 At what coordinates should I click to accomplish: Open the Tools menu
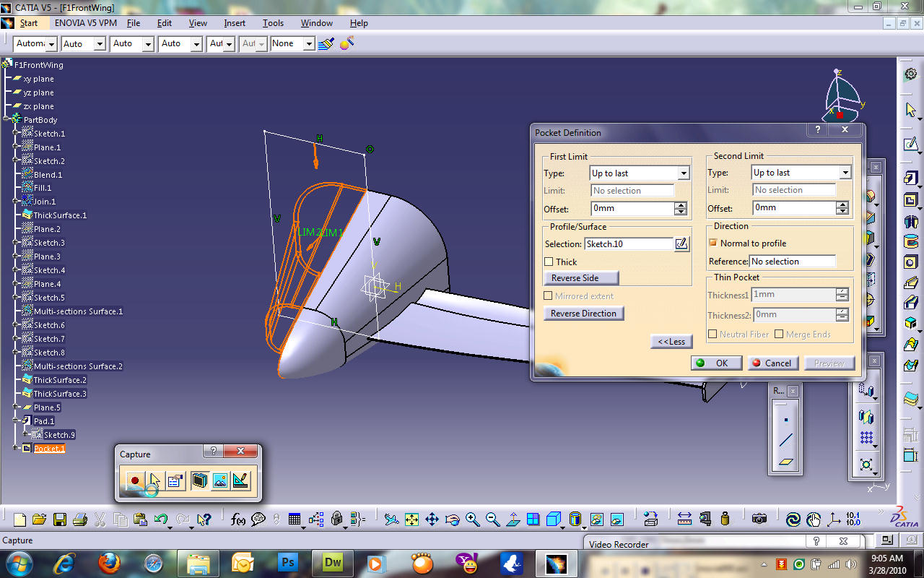click(273, 22)
